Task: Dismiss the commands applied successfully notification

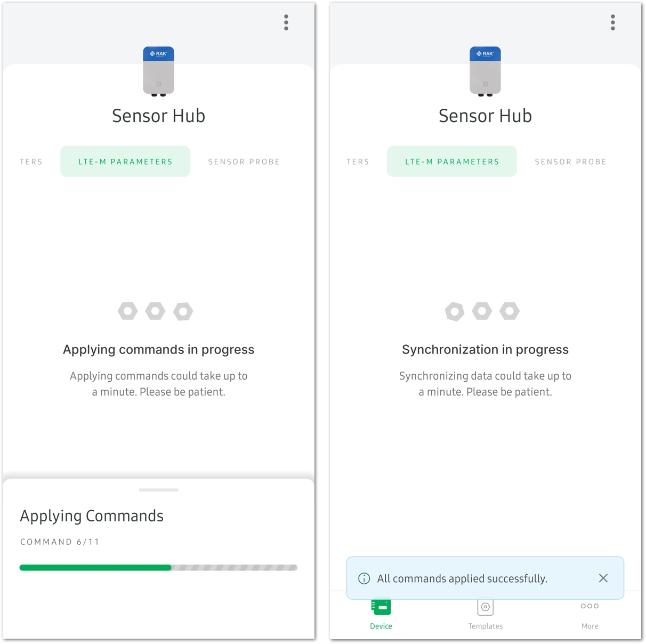Action: point(603,578)
